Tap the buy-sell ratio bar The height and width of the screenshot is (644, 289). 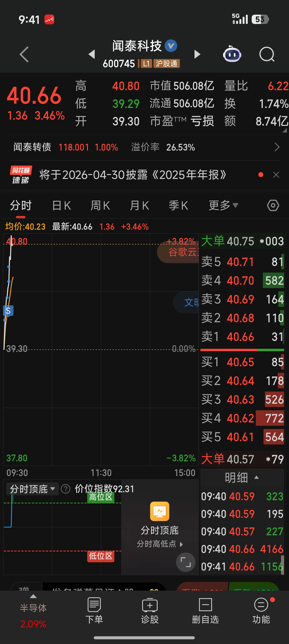[242, 350]
